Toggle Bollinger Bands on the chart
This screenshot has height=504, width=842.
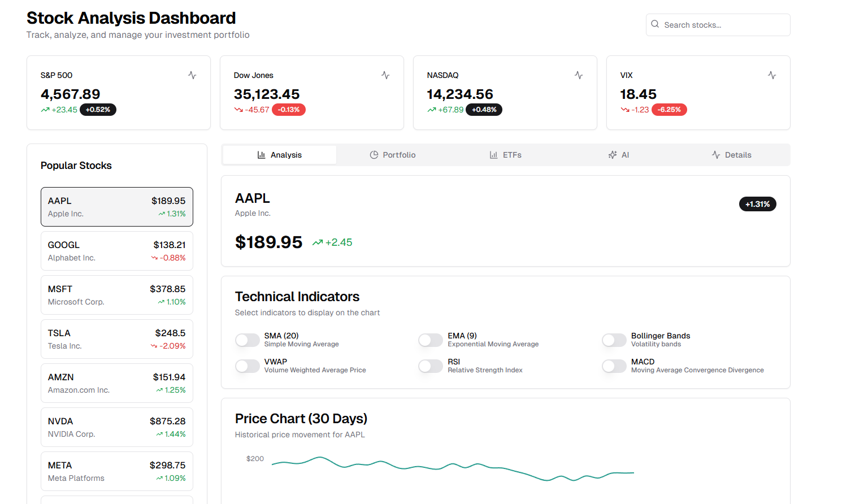pos(614,340)
